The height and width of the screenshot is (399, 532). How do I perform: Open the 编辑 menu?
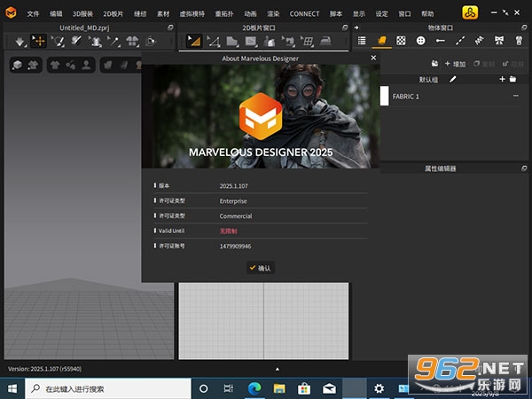pyautogui.click(x=56, y=13)
